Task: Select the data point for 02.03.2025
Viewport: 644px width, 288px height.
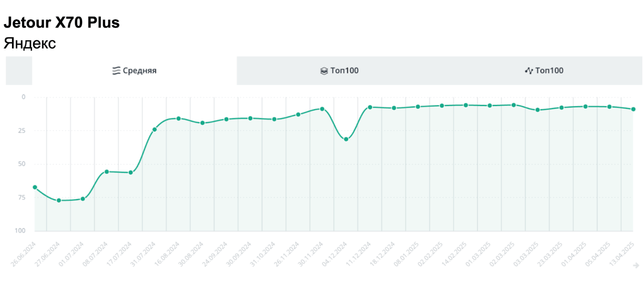Action: point(514,105)
